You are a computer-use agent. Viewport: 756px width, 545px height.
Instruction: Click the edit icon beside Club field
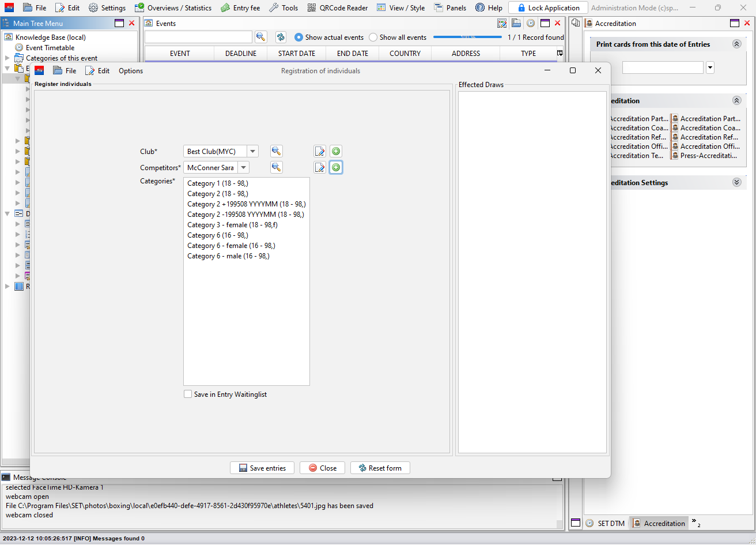(x=320, y=151)
